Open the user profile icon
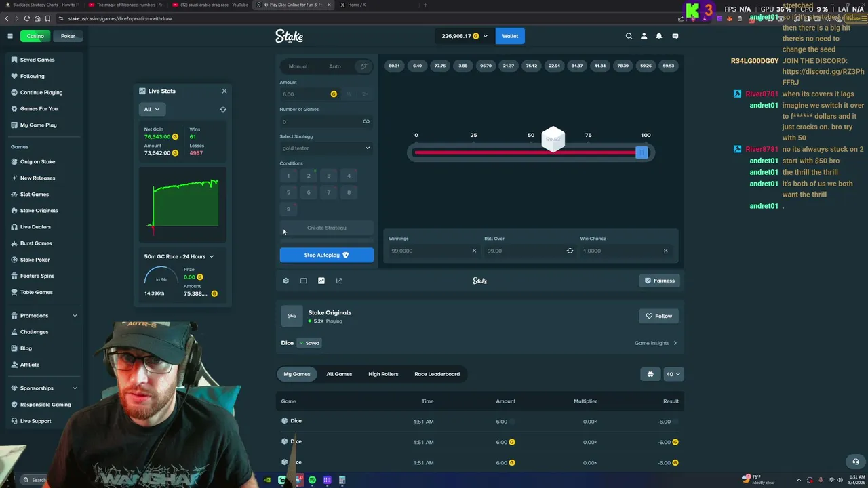Viewport: 868px width, 488px height. [x=644, y=36]
